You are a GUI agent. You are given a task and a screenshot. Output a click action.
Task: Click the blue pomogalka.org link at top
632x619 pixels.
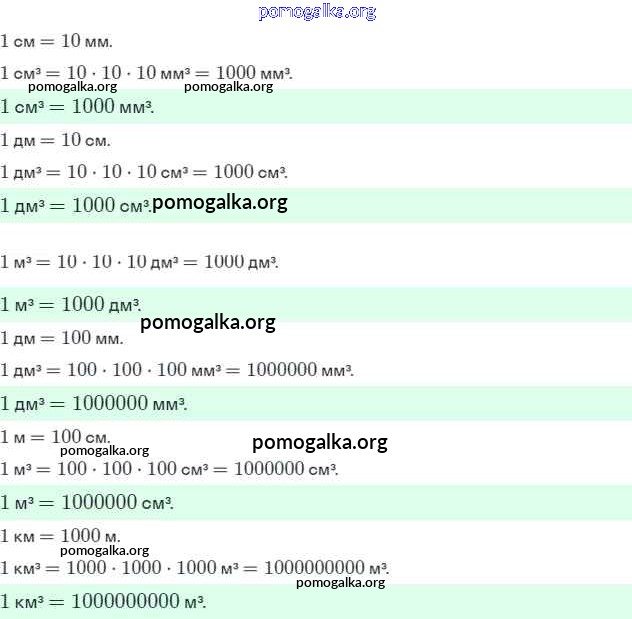[x=317, y=12]
